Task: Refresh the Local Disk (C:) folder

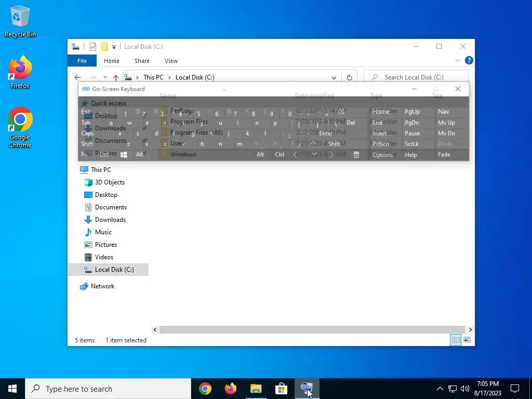Action: click(350, 78)
